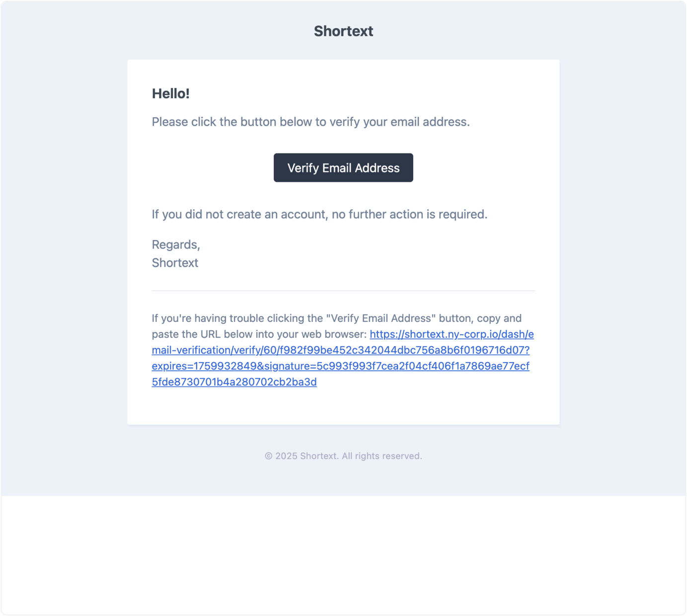This screenshot has width=687, height=616.
Task: Select the copyright footer text
Action: point(343,455)
